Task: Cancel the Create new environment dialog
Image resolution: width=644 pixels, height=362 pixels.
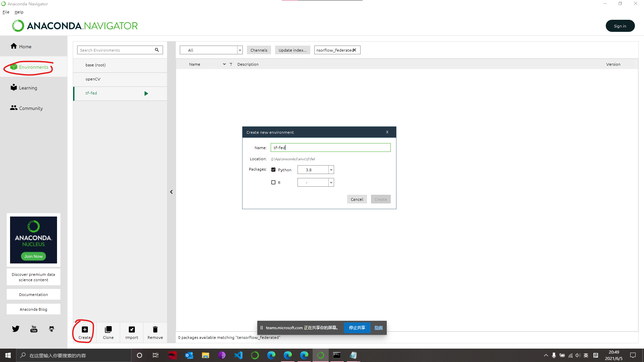Action: (x=357, y=199)
